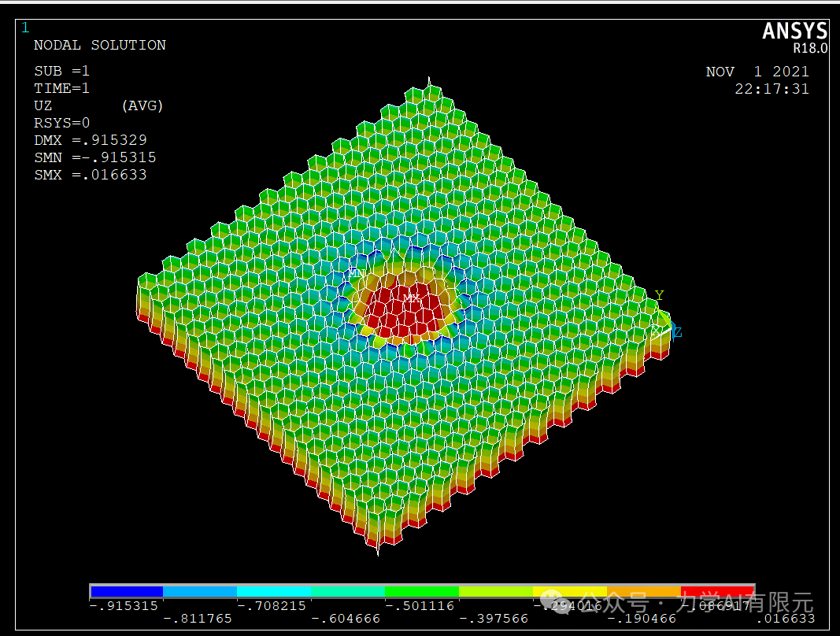Click the R18.0 version label
The height and width of the screenshot is (636, 840).
tap(811, 48)
